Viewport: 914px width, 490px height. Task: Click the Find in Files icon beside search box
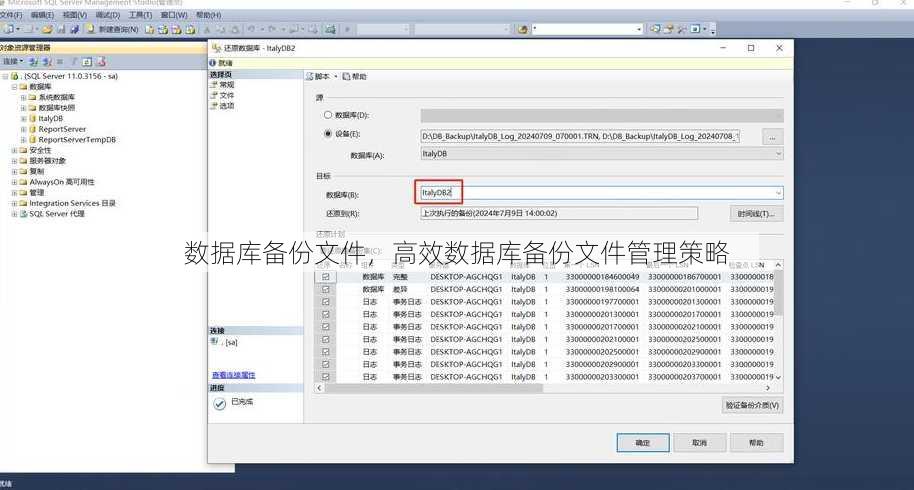coord(523,29)
